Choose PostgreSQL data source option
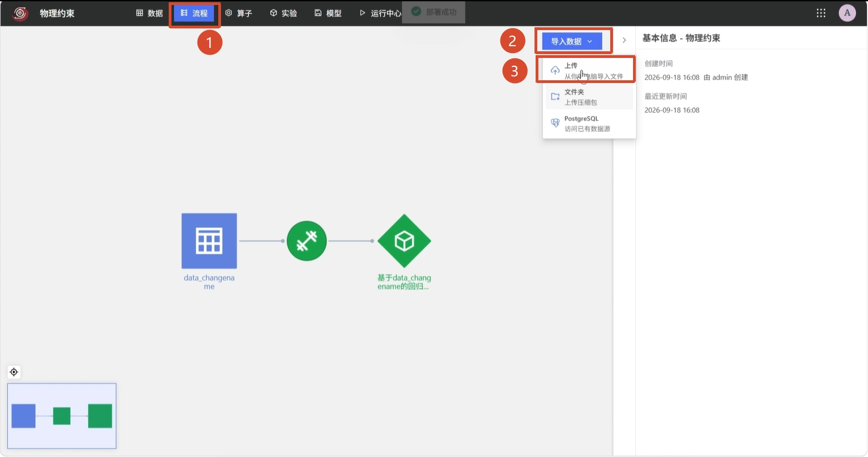The image size is (868, 457). click(589, 124)
